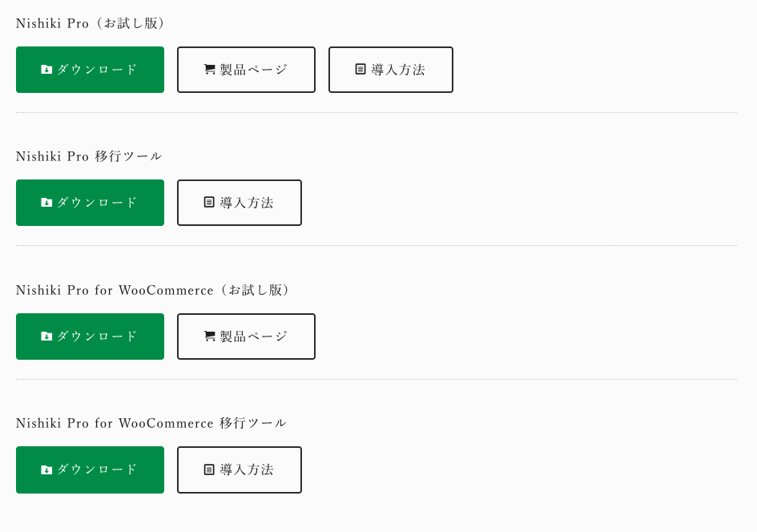View the 導入方法 for Nishiki Pro 移行ツール
Image resolution: width=757 pixels, height=532 pixels.
tap(239, 202)
